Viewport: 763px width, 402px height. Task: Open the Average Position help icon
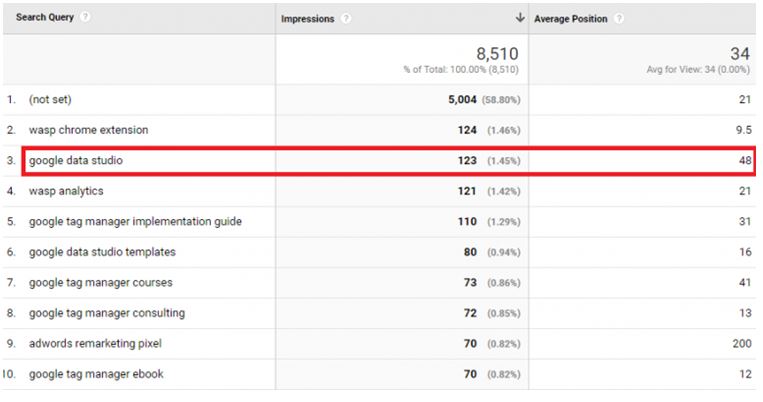(x=619, y=18)
